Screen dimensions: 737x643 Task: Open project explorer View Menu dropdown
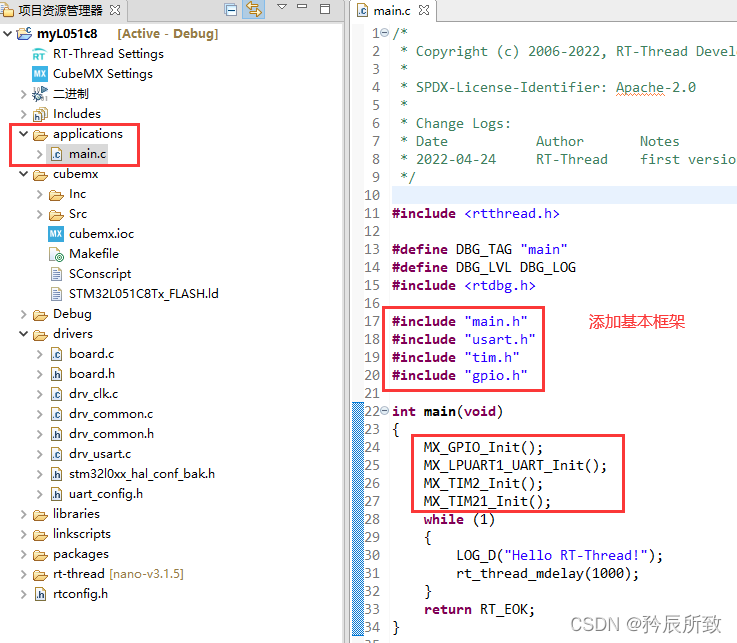(x=282, y=7)
